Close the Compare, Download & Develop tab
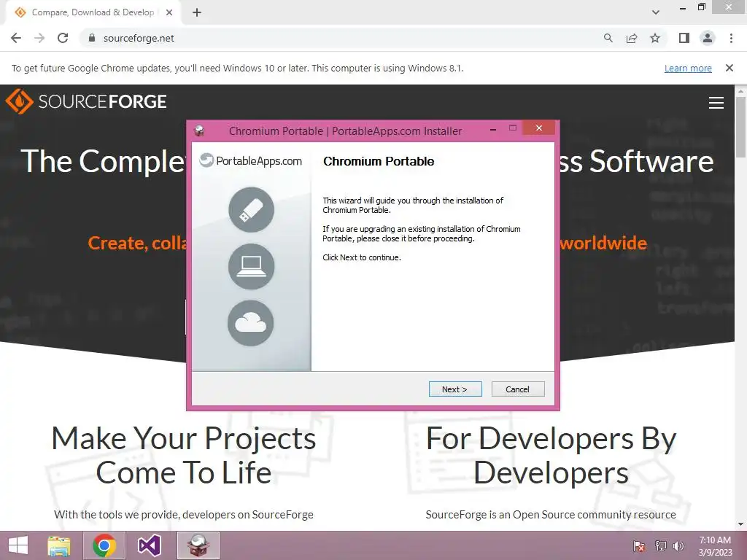This screenshot has height=560, width=747. 169,12
